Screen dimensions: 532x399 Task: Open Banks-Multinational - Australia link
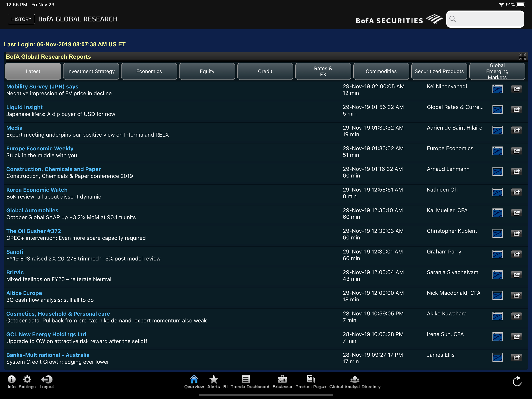tap(48, 355)
